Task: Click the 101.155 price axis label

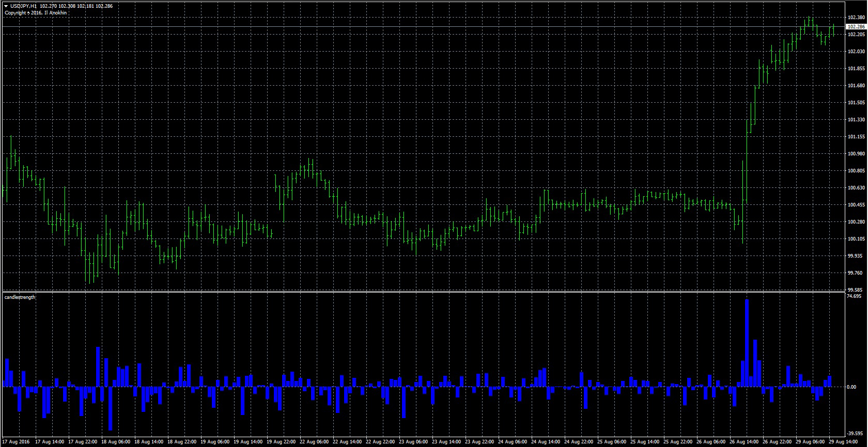Action: (856, 137)
